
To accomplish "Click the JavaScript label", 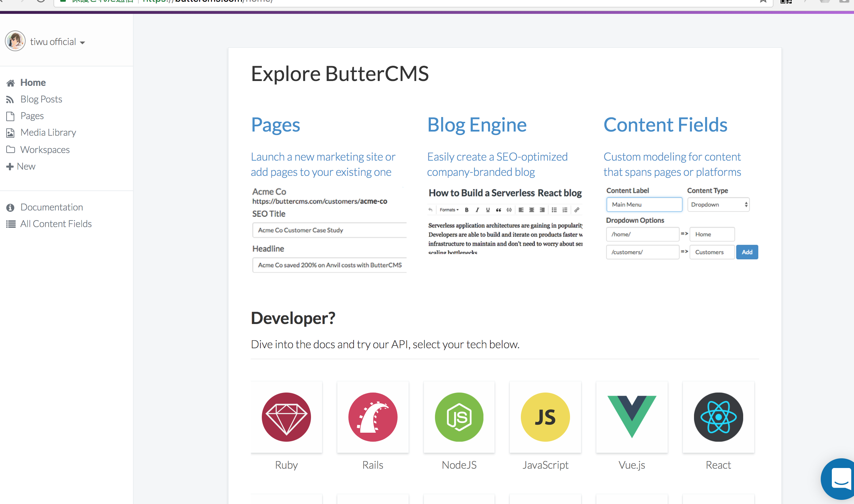I will tap(545, 465).
